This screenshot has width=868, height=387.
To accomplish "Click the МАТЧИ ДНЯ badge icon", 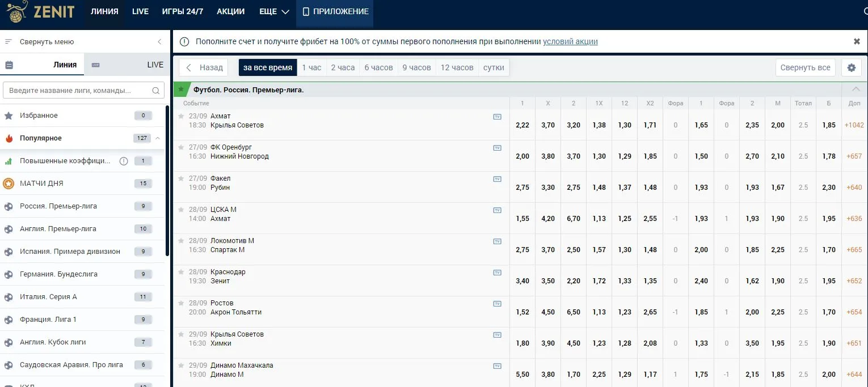I will 9,184.
